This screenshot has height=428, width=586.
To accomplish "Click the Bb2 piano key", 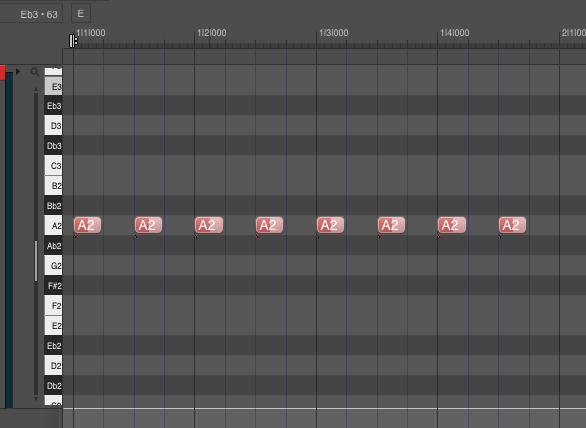I will point(53,206).
